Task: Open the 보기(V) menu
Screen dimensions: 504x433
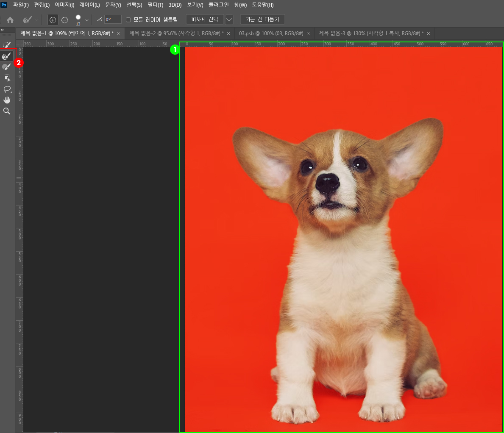Action: pos(195,5)
